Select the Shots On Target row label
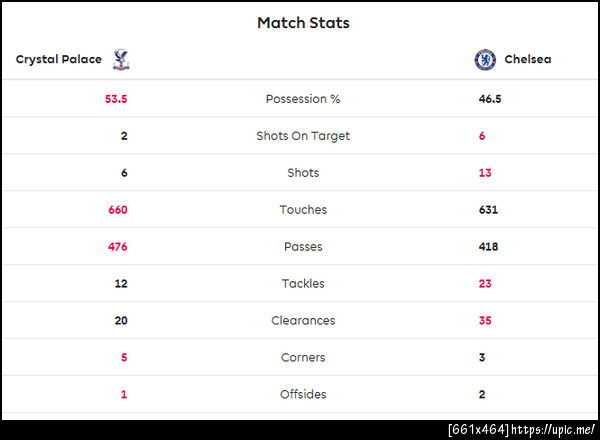Viewport: 600px width, 440px height. click(x=303, y=136)
